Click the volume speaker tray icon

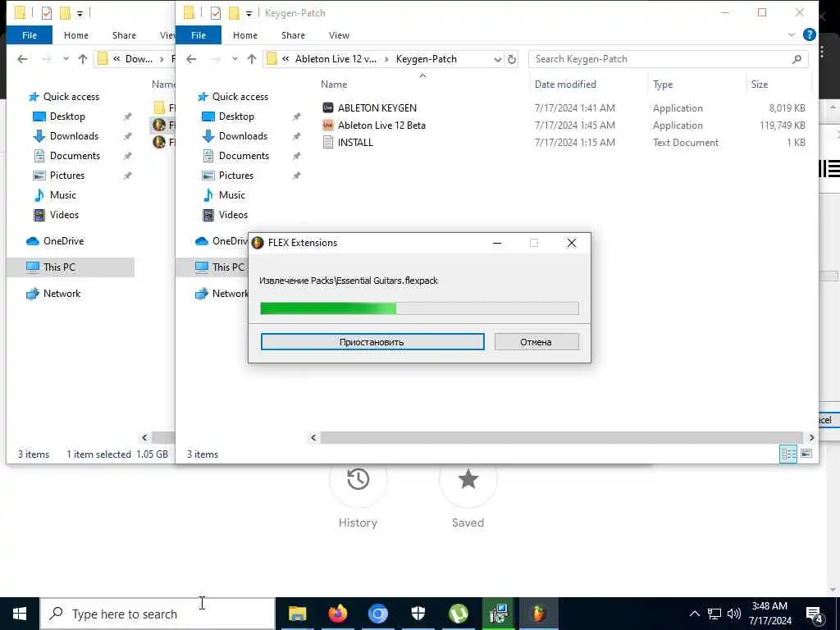734,614
